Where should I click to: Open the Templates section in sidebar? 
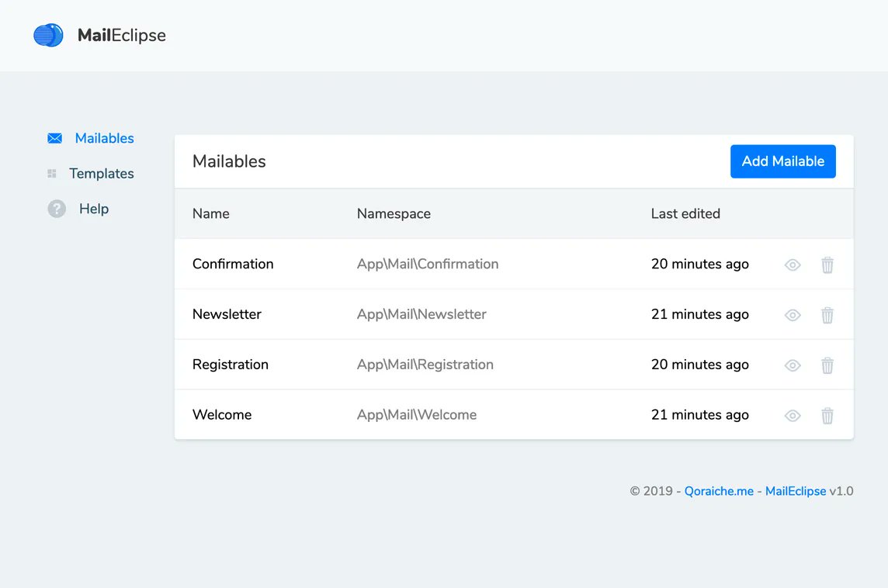coord(102,173)
